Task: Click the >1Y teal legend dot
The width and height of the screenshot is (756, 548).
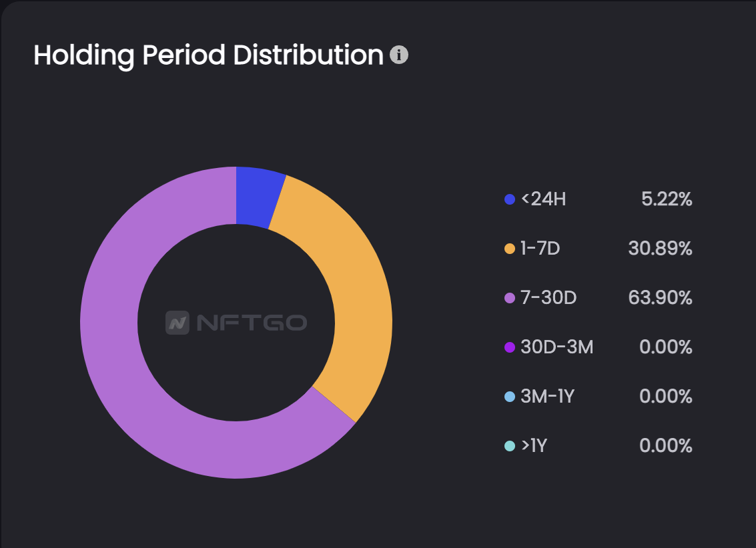Action: point(510,446)
